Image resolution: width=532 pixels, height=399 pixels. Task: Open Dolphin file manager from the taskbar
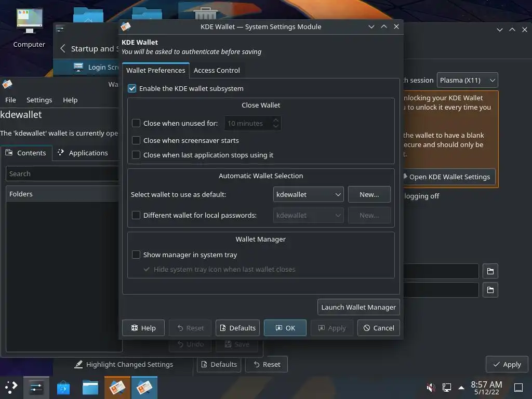point(90,388)
